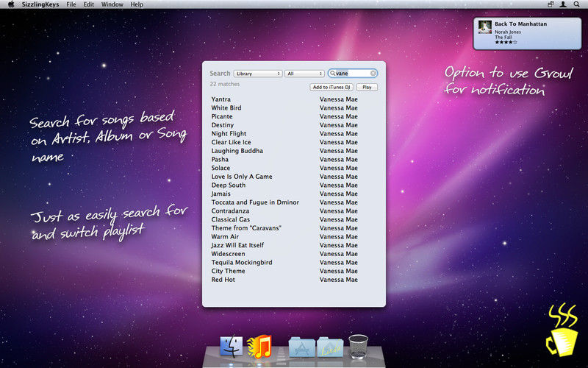Open the File menu
The height and width of the screenshot is (368, 588).
point(71,4)
